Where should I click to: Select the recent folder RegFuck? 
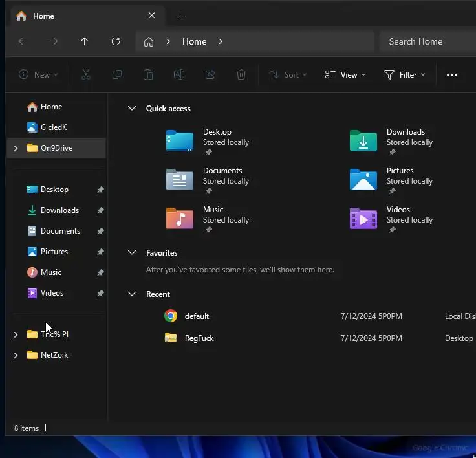[199, 338]
